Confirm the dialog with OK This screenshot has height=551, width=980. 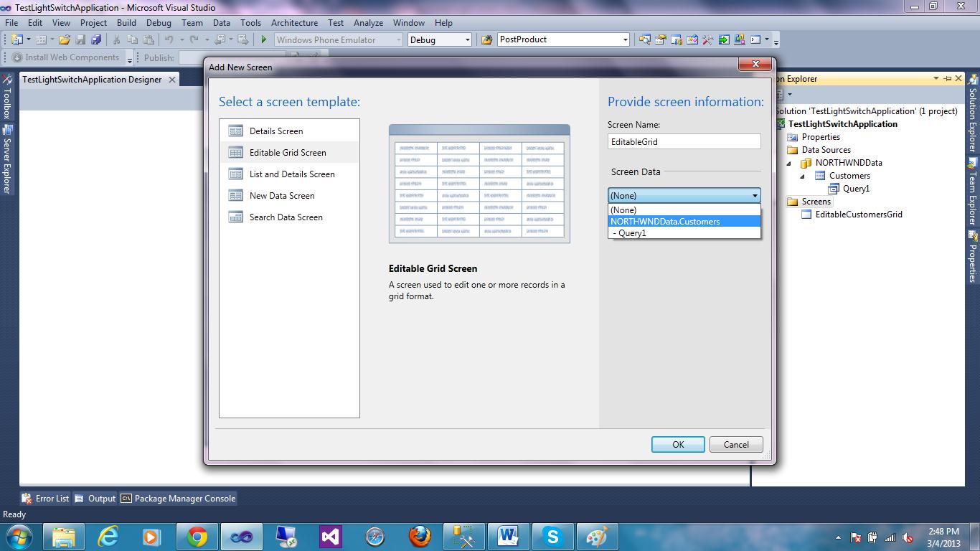pyautogui.click(x=678, y=444)
